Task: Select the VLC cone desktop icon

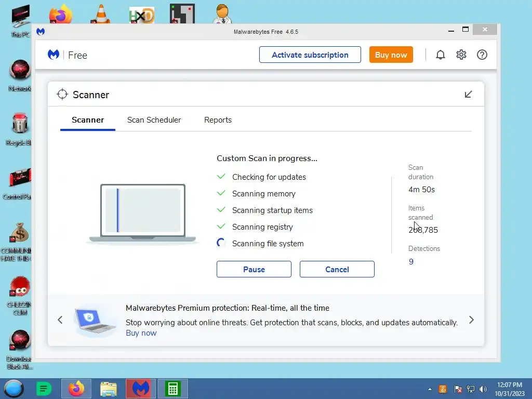Action: pos(101,14)
